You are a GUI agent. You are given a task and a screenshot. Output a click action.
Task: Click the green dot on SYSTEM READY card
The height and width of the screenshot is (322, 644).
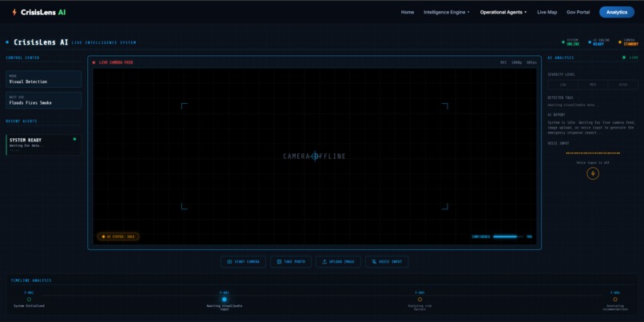point(74,139)
